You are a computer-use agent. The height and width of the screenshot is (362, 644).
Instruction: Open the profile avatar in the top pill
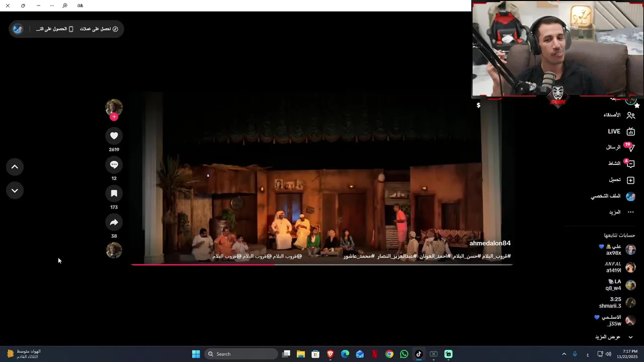(x=18, y=29)
